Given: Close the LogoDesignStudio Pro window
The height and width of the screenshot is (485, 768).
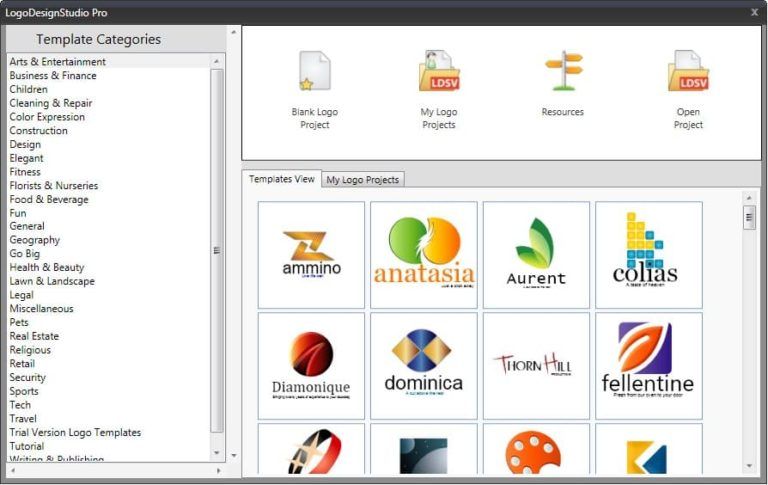Looking at the screenshot, I should click(x=755, y=12).
